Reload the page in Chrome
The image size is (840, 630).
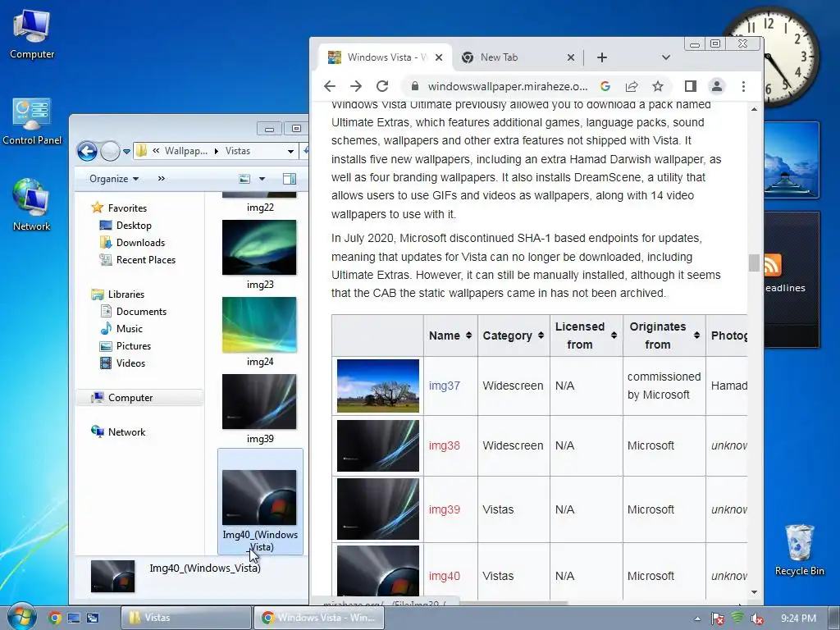coord(382,86)
